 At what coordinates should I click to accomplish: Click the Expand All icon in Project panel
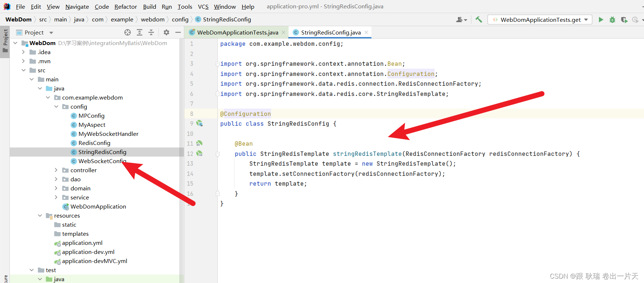coord(140,32)
